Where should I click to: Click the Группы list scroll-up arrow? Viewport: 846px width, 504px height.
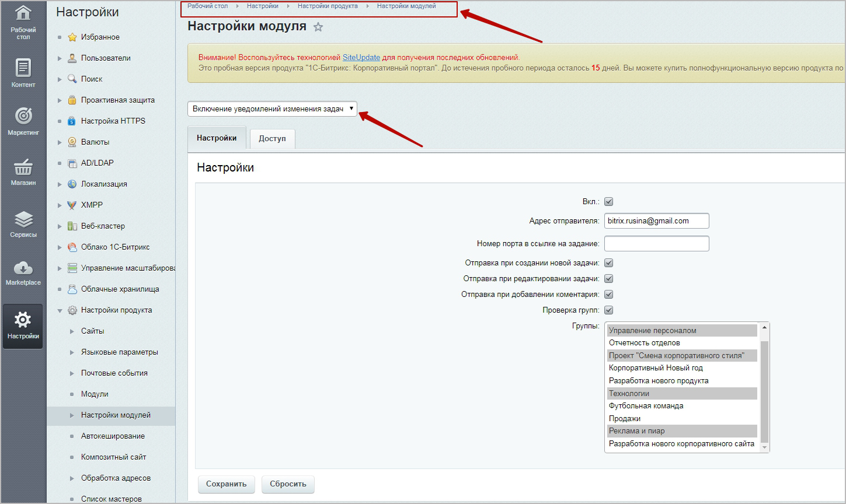tap(764, 327)
